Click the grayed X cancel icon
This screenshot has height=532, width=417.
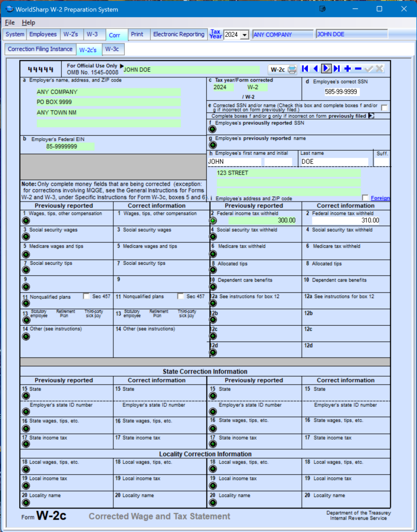coord(380,69)
